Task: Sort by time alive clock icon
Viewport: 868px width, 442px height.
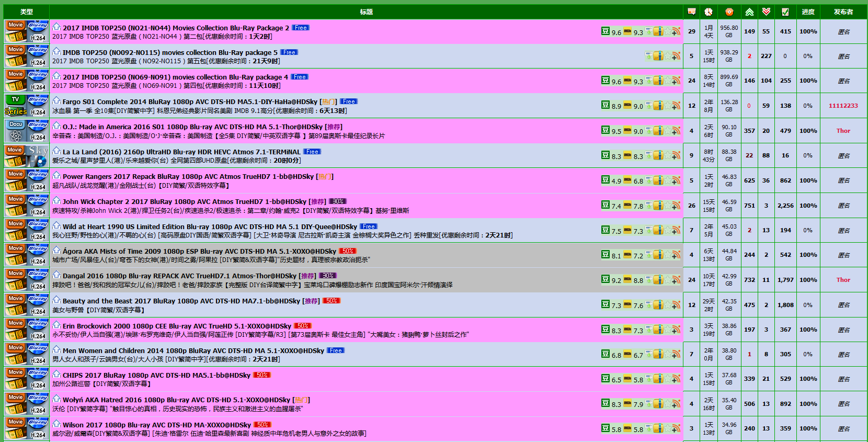Action: click(x=708, y=12)
